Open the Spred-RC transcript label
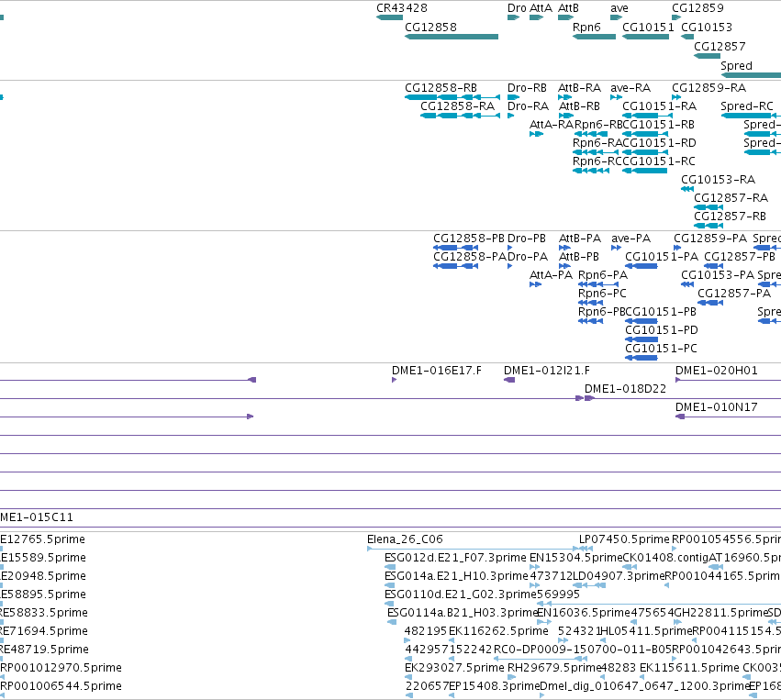 747,106
